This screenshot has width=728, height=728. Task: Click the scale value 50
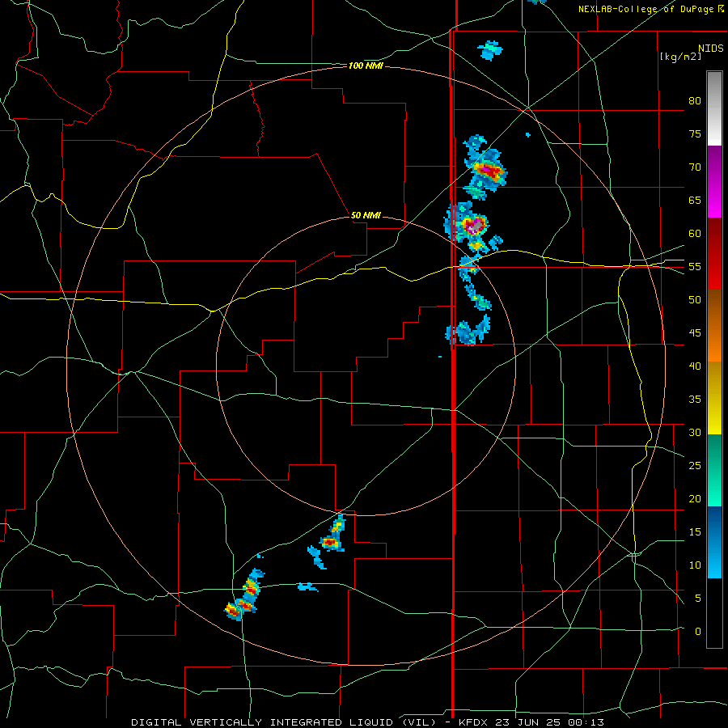(x=695, y=300)
